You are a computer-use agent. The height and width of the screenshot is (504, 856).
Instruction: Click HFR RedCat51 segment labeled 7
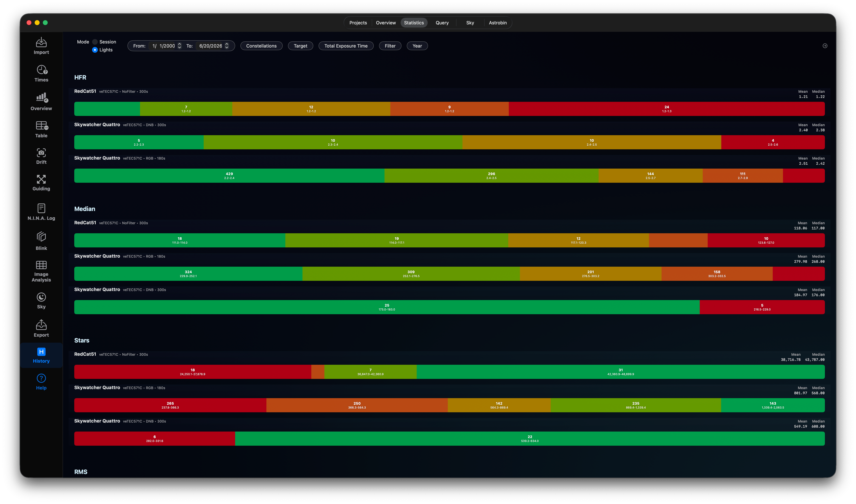[186, 109]
